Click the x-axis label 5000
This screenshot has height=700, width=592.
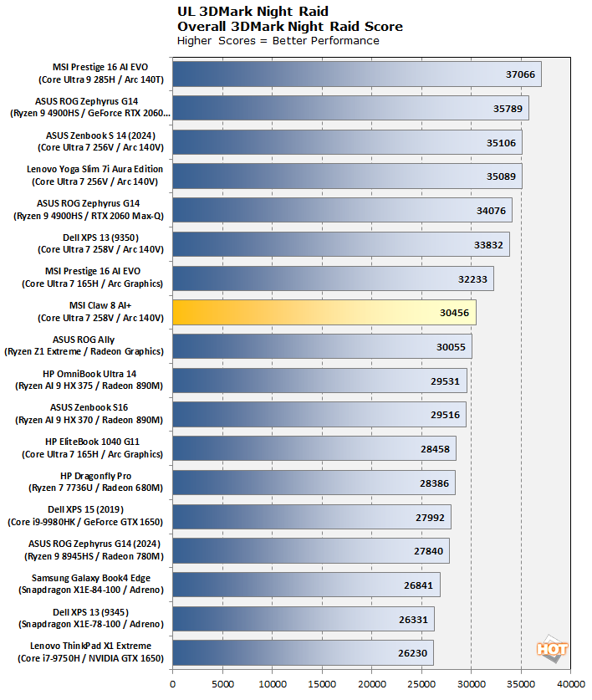click(222, 684)
